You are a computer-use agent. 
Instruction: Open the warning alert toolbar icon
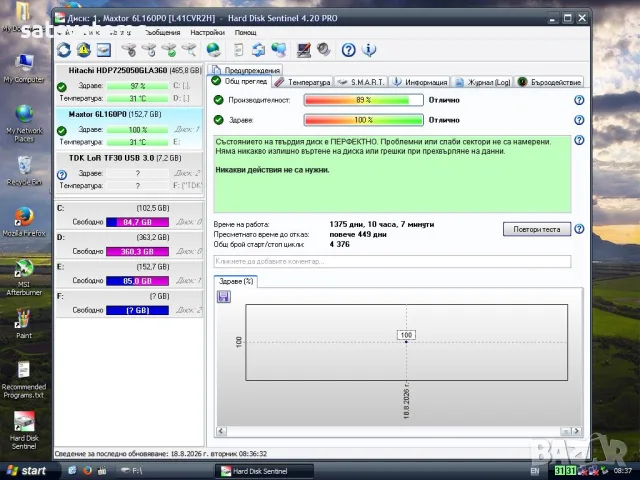click(84, 50)
